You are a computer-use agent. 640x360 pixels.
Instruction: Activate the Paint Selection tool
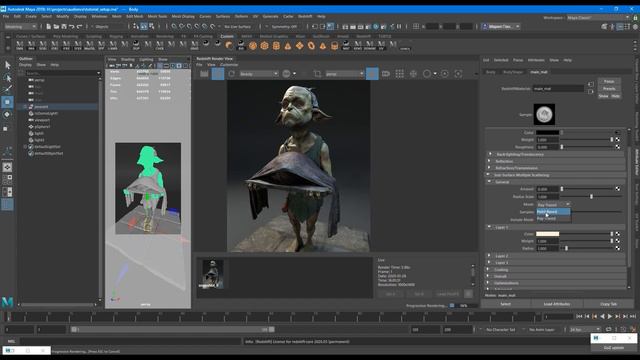pyautogui.click(x=7, y=89)
